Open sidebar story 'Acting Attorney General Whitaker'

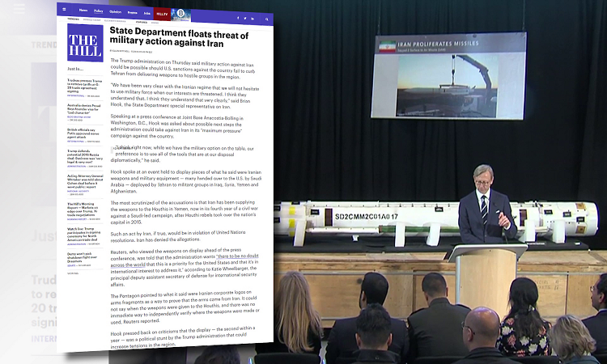(x=85, y=181)
